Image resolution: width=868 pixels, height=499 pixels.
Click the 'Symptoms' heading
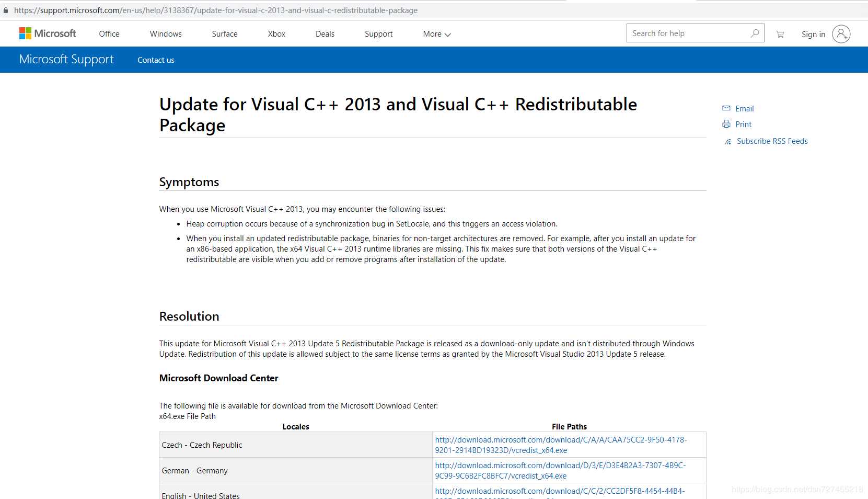pyautogui.click(x=189, y=182)
